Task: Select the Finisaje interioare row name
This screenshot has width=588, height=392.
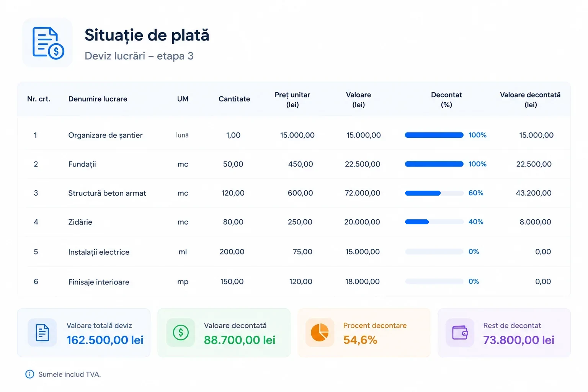Action: [99, 282]
